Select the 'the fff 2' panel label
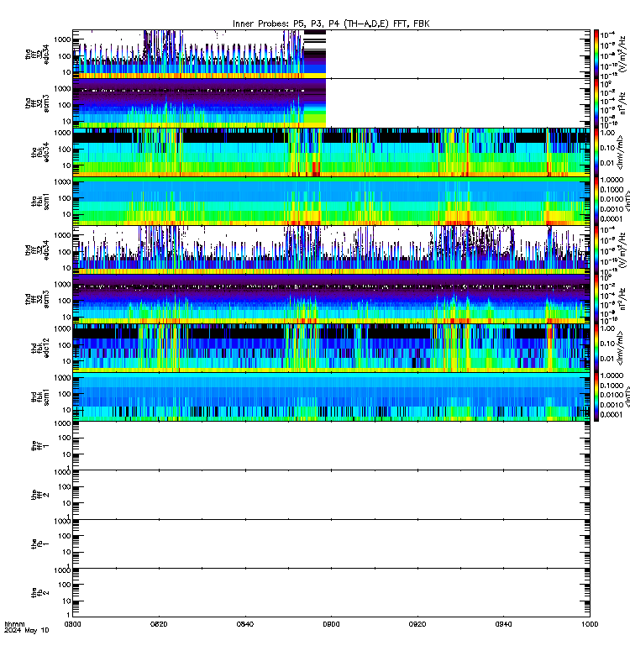The height and width of the screenshot is (672, 630). point(40,495)
